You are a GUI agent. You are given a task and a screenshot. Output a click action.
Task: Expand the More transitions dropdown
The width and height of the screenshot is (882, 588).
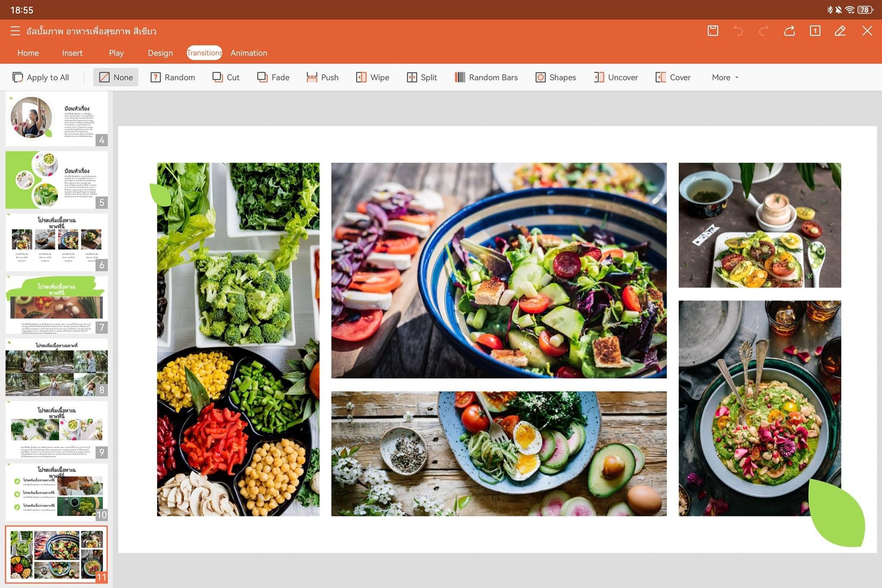click(725, 78)
